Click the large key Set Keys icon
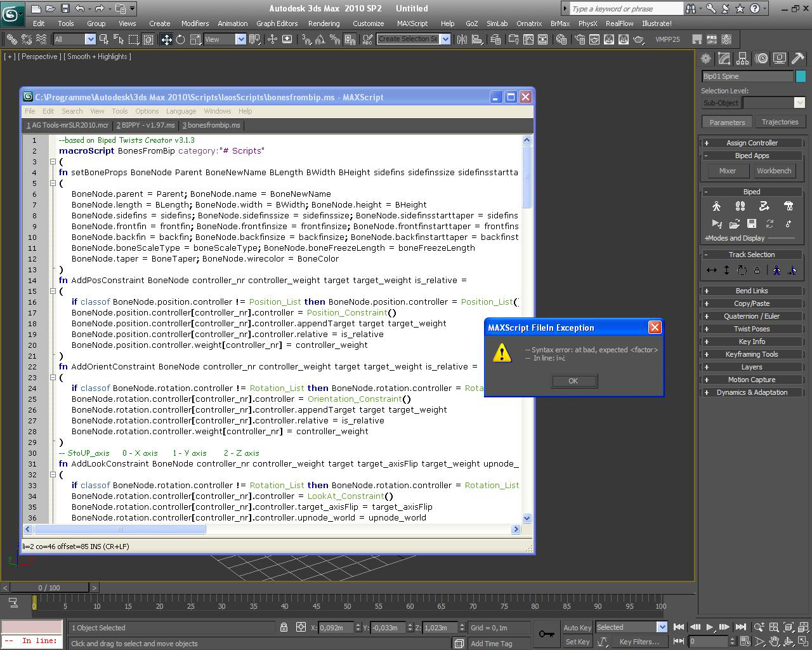Screen dimensions: 812x650 pos(546,633)
